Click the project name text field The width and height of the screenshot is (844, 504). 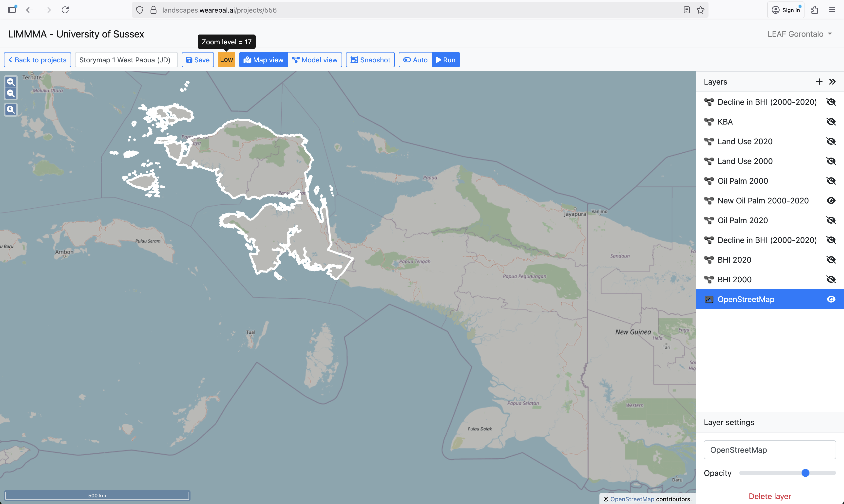(126, 60)
